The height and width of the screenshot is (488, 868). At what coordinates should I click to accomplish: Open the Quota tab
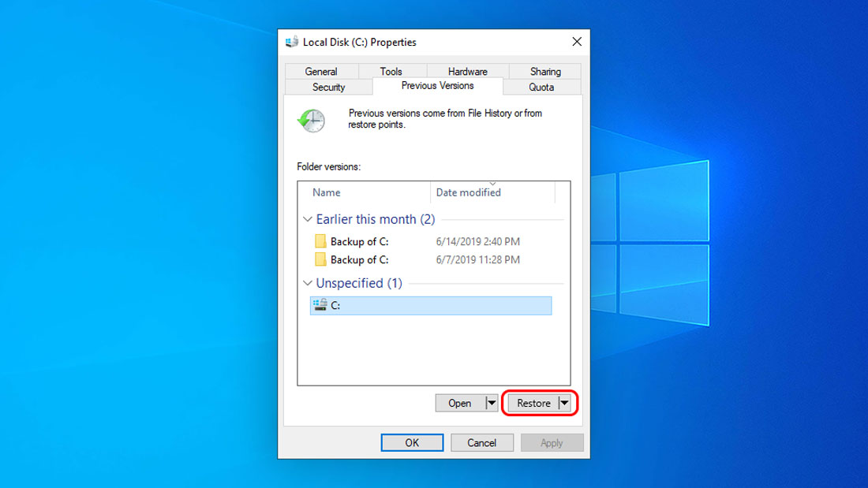click(x=541, y=87)
